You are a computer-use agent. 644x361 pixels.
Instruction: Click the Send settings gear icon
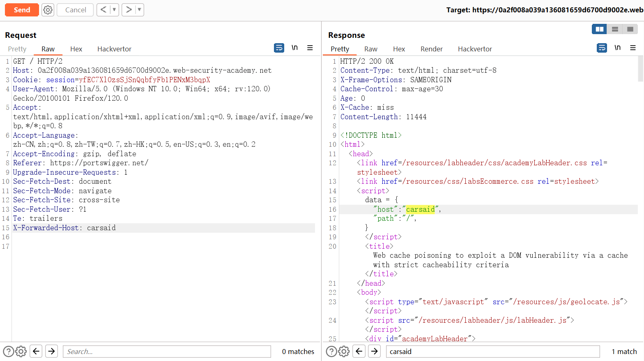coord(48,10)
